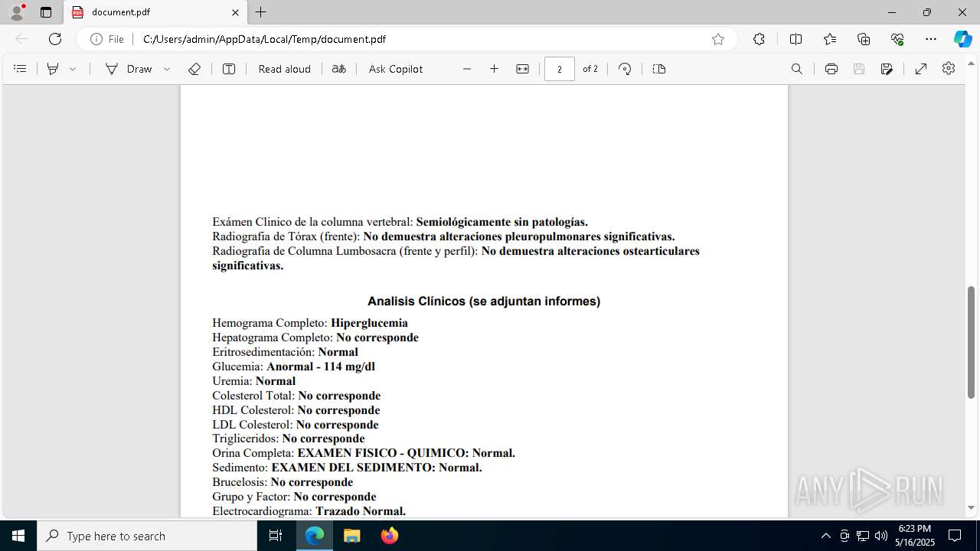Image resolution: width=980 pixels, height=551 pixels.
Task: Click the address bar path
Action: coord(264,39)
